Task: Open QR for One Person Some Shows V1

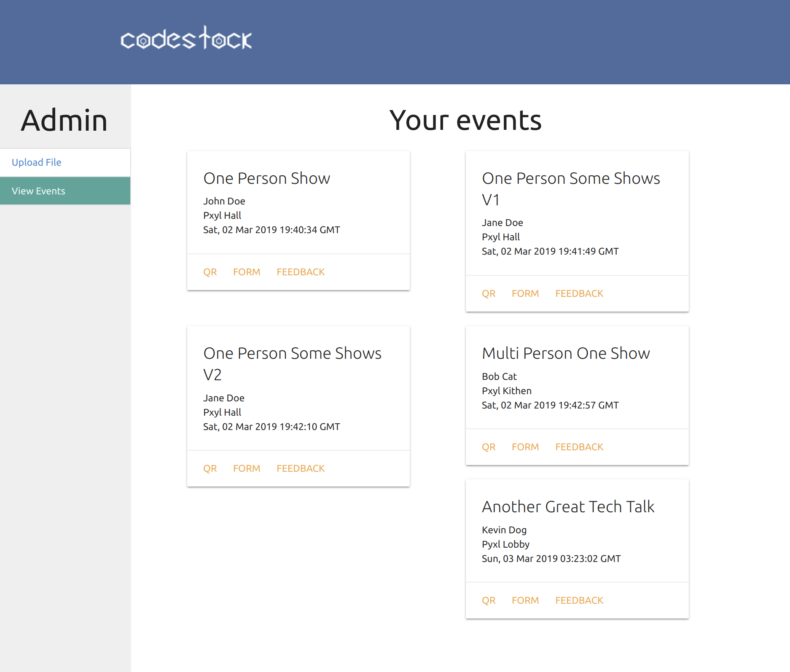Action: tap(489, 293)
